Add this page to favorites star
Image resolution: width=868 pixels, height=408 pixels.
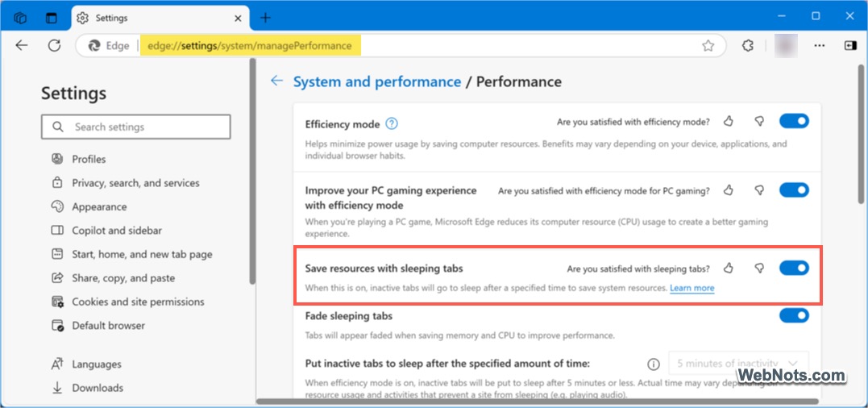(x=708, y=46)
